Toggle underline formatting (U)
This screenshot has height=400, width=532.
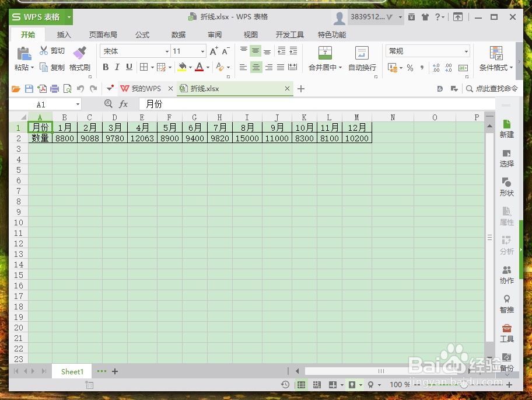coord(129,67)
